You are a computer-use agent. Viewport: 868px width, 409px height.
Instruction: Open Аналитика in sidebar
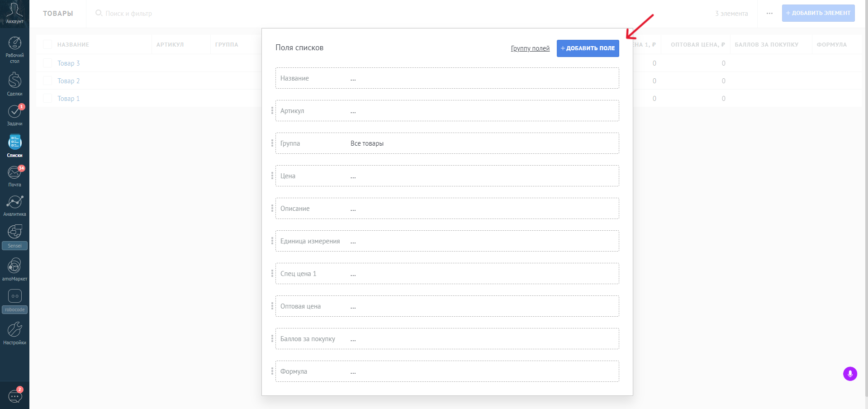tap(14, 205)
